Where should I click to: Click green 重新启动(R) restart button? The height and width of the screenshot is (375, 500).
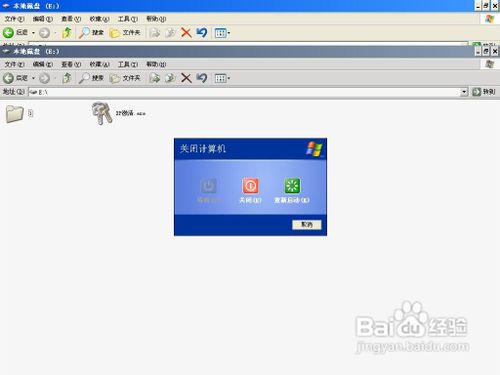292,190
